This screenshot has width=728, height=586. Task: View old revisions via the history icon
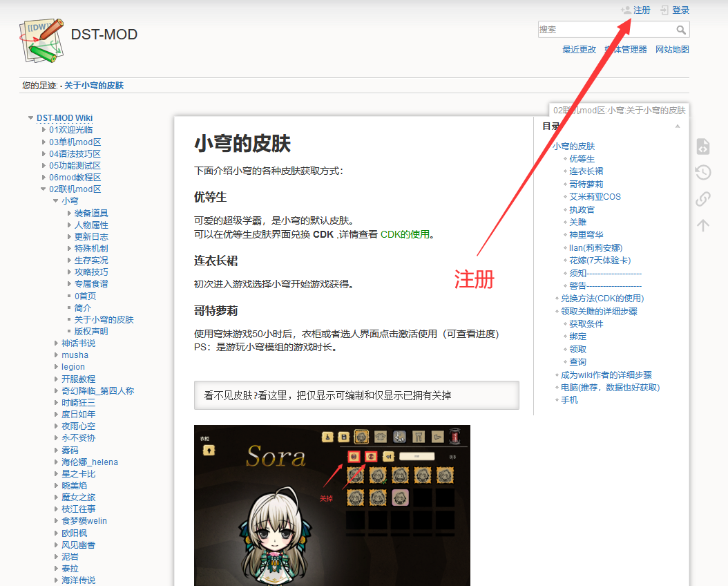702,173
